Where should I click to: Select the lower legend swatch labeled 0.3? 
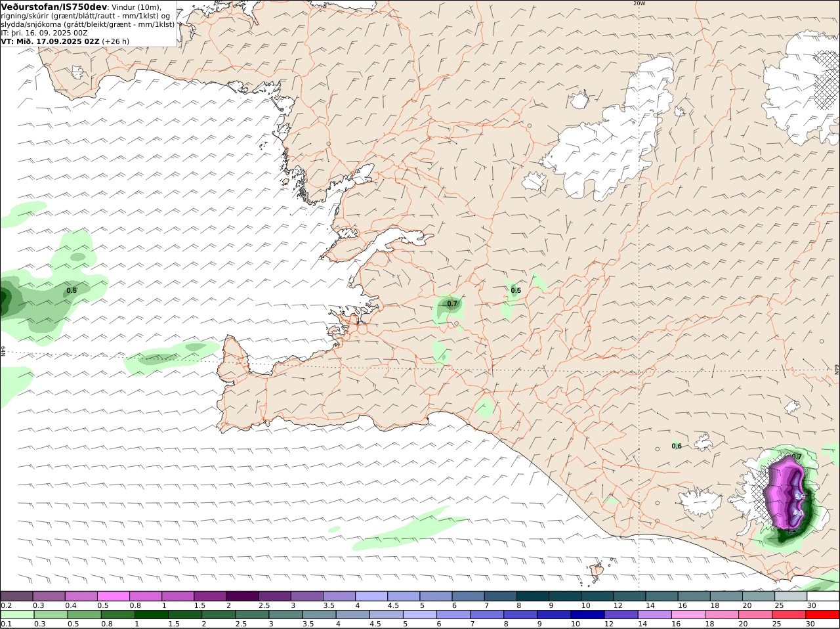coord(51,615)
